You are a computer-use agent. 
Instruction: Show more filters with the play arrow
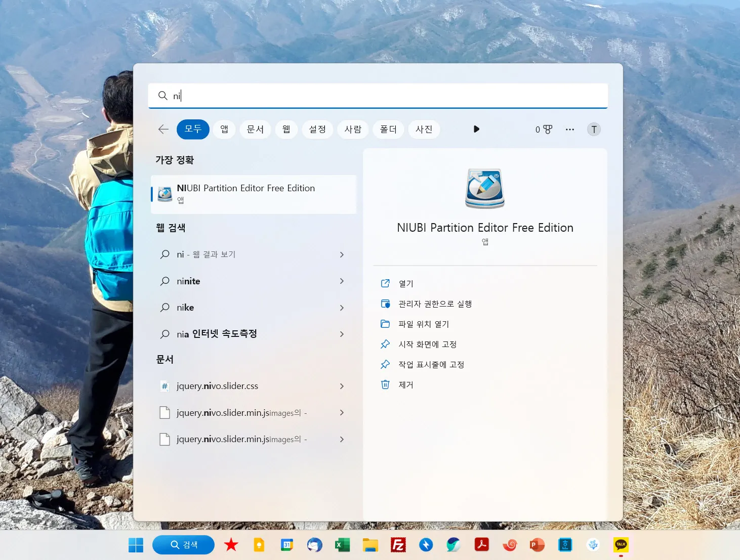(476, 129)
